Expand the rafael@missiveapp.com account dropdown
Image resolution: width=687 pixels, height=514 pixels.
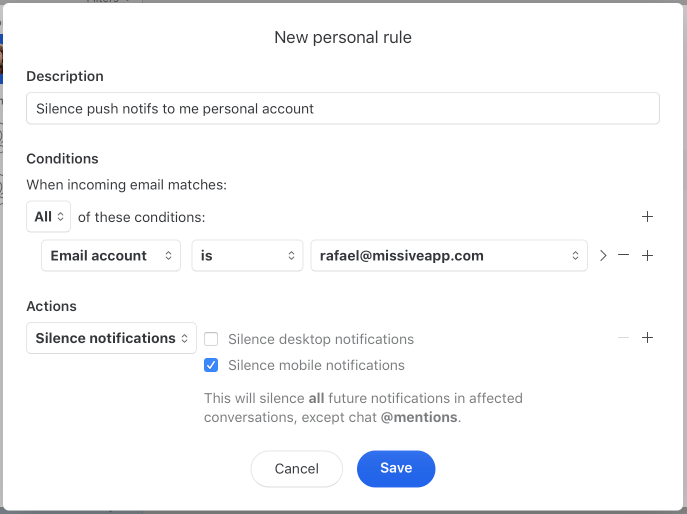pos(448,256)
